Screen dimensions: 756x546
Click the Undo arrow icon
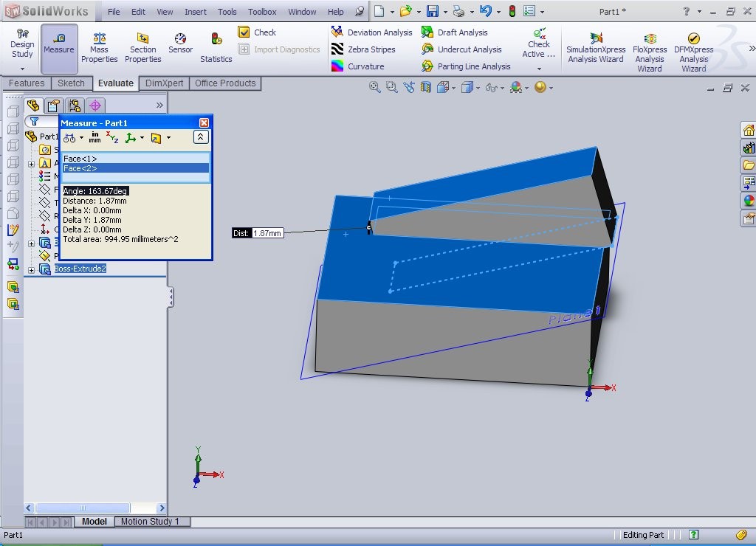pos(486,11)
